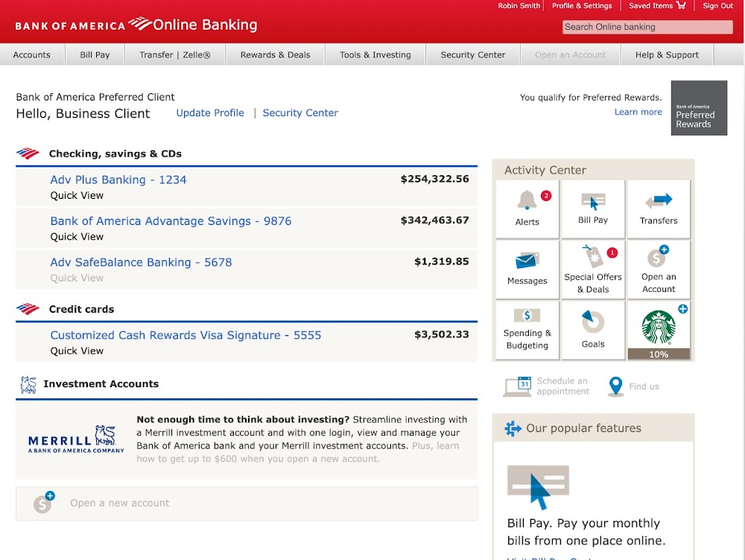Screen dimensions: 745x560
Task: Click the flag icon beside Credit cards
Action: point(28,309)
